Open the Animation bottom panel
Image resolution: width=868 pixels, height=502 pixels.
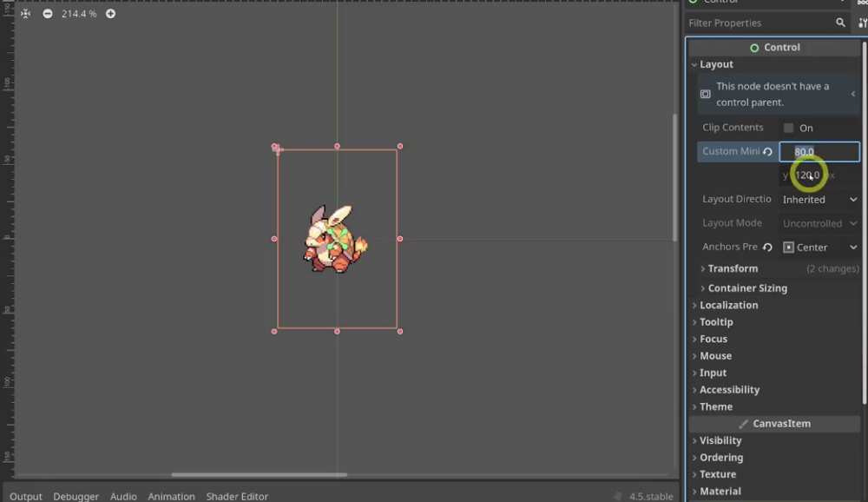171,497
